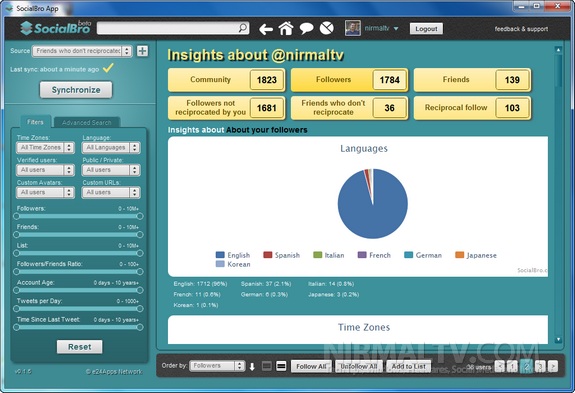Switch to grid view icon
Screen dimensions: 575x393
coord(267,366)
